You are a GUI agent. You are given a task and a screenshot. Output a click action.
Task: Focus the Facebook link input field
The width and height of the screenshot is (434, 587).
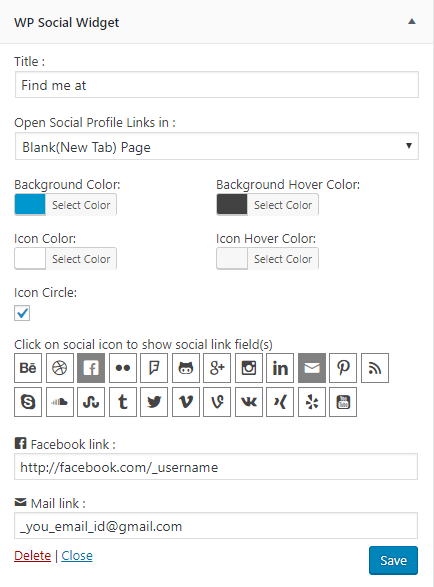[x=216, y=467]
